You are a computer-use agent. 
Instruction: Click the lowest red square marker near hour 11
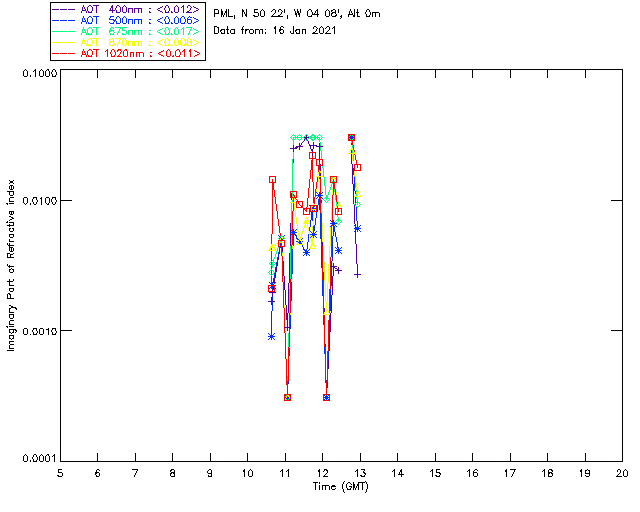point(287,397)
